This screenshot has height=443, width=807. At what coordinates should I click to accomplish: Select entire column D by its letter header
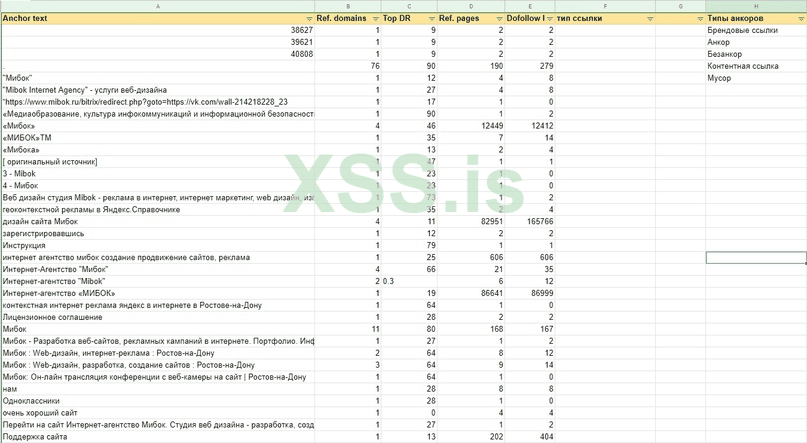click(471, 6)
